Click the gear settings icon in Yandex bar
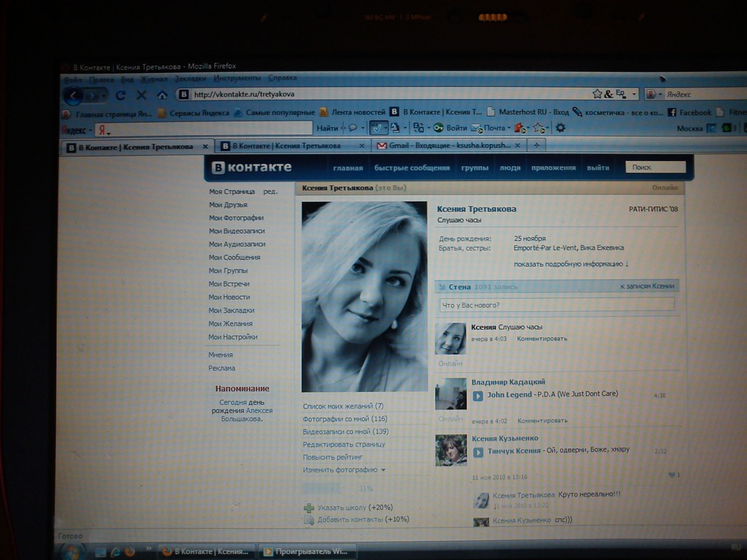The width and height of the screenshot is (747, 560). (x=560, y=128)
